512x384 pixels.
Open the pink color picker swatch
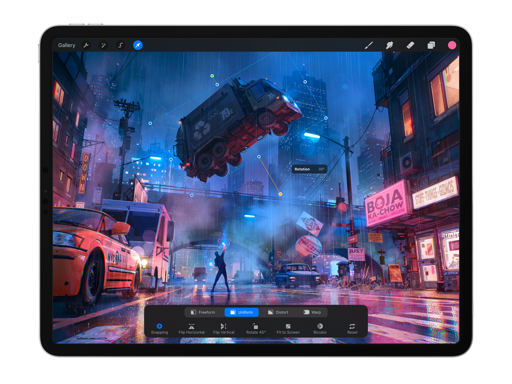452,45
